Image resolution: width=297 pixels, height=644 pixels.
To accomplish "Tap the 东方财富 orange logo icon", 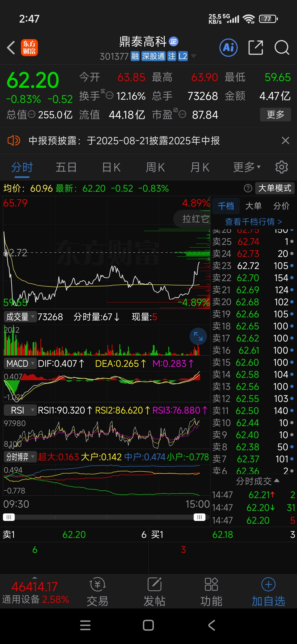I will coord(29,47).
